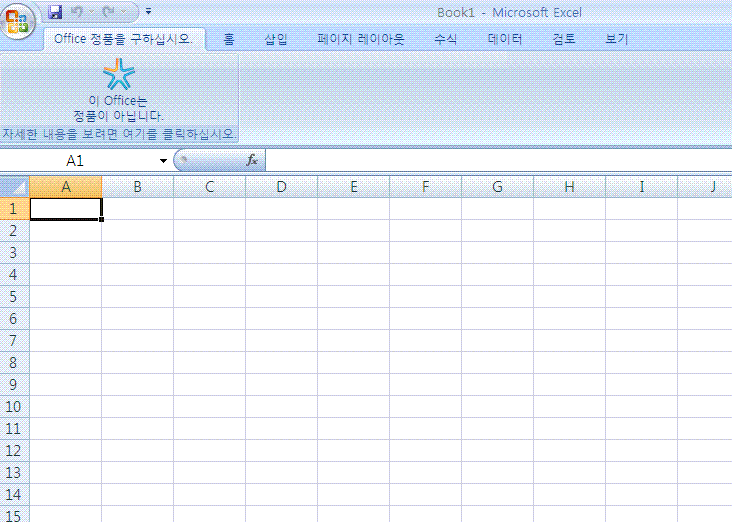Select row 5 header
This screenshot has height=522, width=732.
pos(14,296)
